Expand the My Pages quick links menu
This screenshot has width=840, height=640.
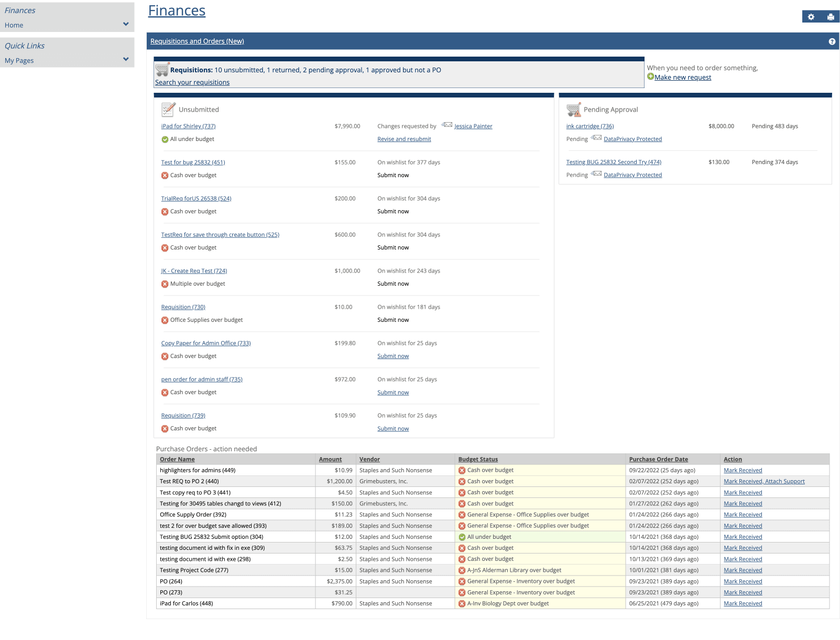pyautogui.click(x=126, y=59)
